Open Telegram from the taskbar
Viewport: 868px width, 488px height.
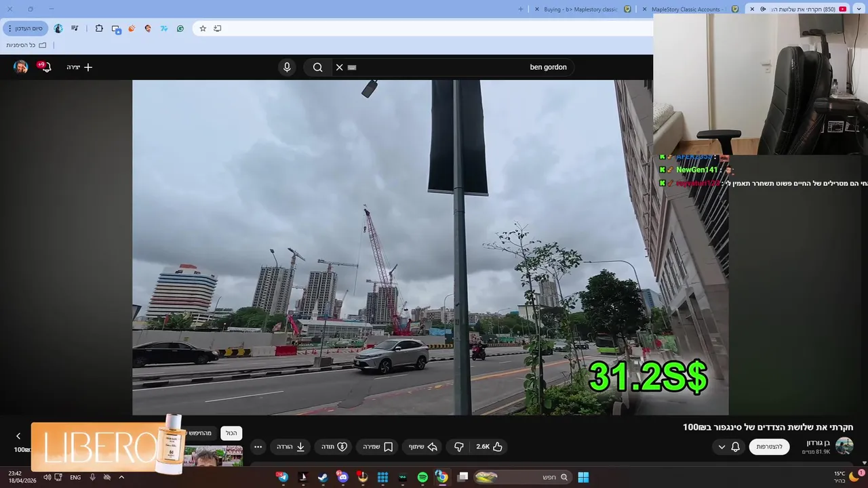click(x=283, y=477)
